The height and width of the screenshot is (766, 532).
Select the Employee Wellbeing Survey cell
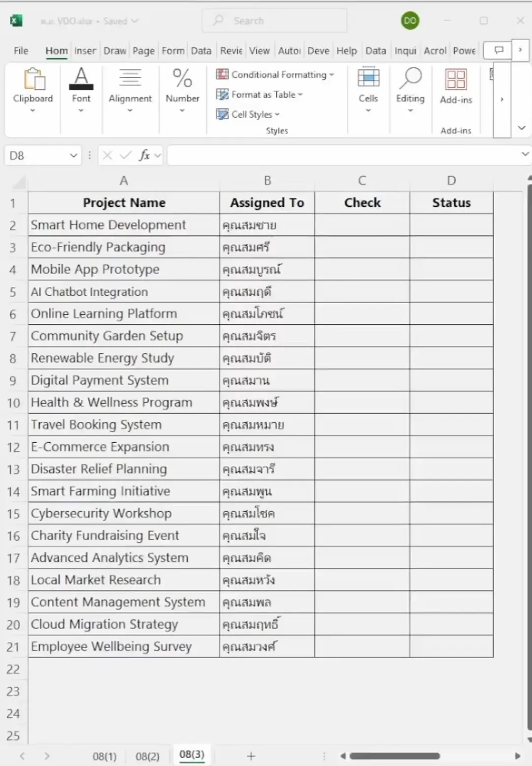(124, 647)
